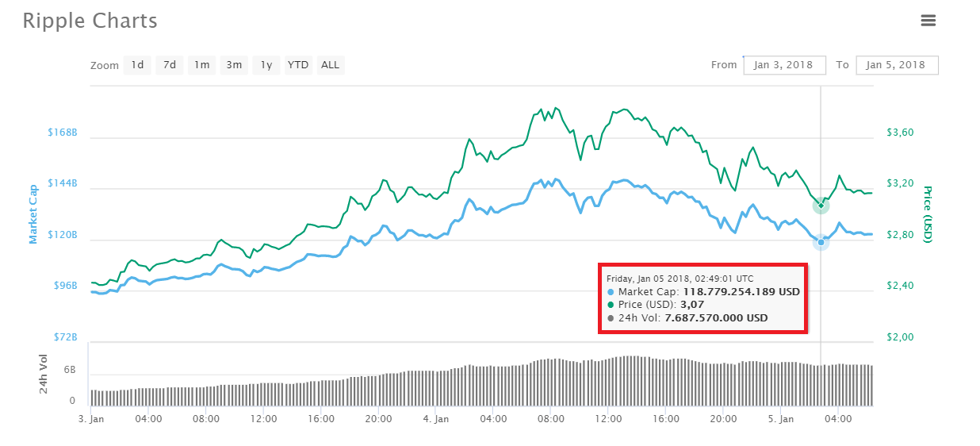Click the Ripple Charts title

[90, 21]
